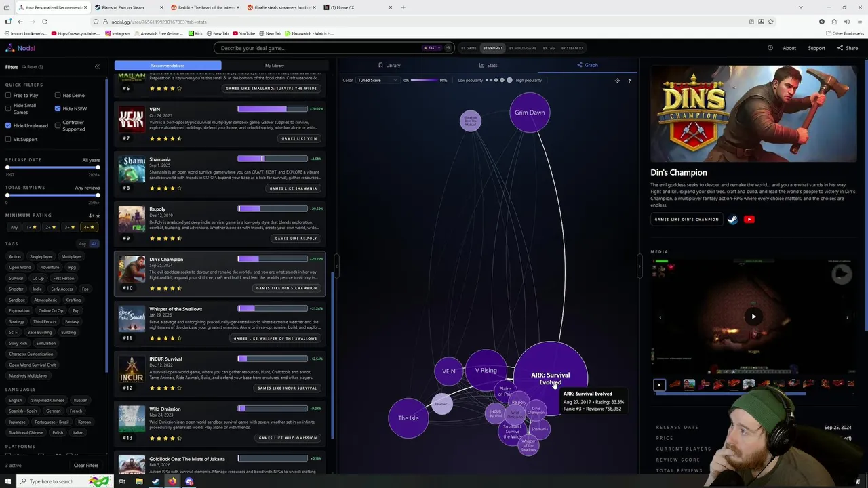This screenshot has width=868, height=488.
Task: Click the browser back arrow
Action: [20, 22]
